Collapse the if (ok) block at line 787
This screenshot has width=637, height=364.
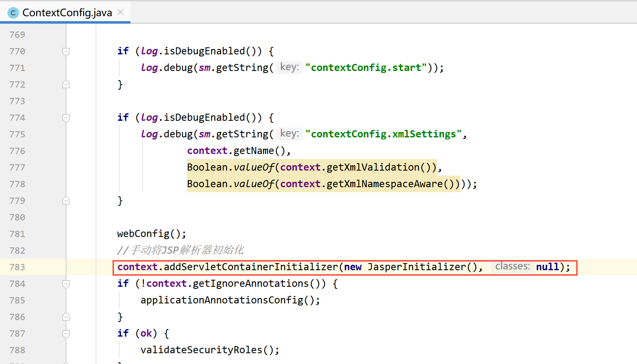pos(66,334)
